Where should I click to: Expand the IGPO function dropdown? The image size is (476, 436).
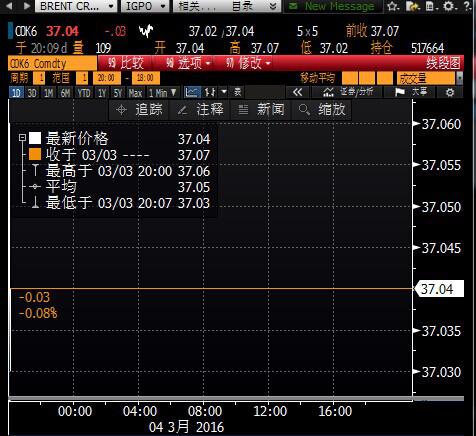tap(145, 6)
